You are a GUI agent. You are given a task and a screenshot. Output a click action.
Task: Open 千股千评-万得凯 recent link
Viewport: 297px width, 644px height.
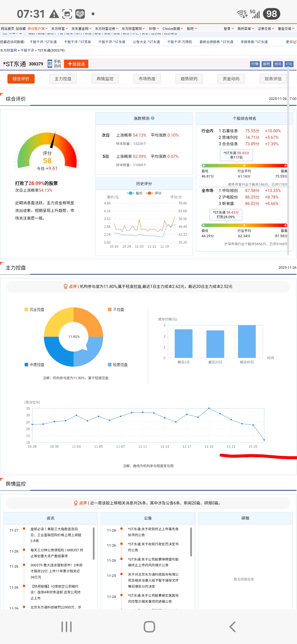180,42
